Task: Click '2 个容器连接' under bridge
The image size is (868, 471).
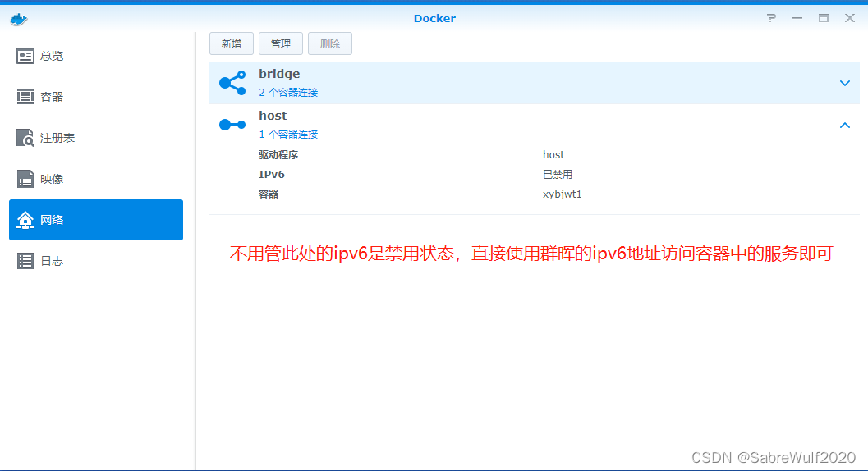Action: pyautogui.click(x=288, y=93)
